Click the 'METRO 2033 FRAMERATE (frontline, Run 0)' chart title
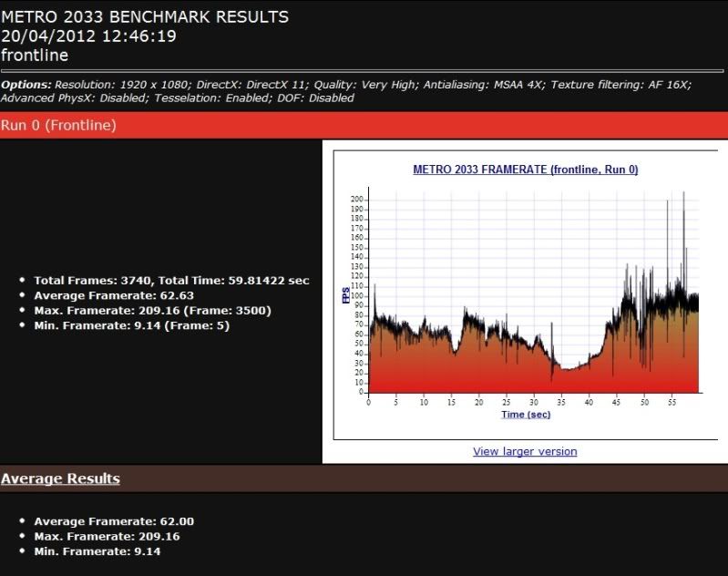This screenshot has height=576, width=728. [525, 170]
